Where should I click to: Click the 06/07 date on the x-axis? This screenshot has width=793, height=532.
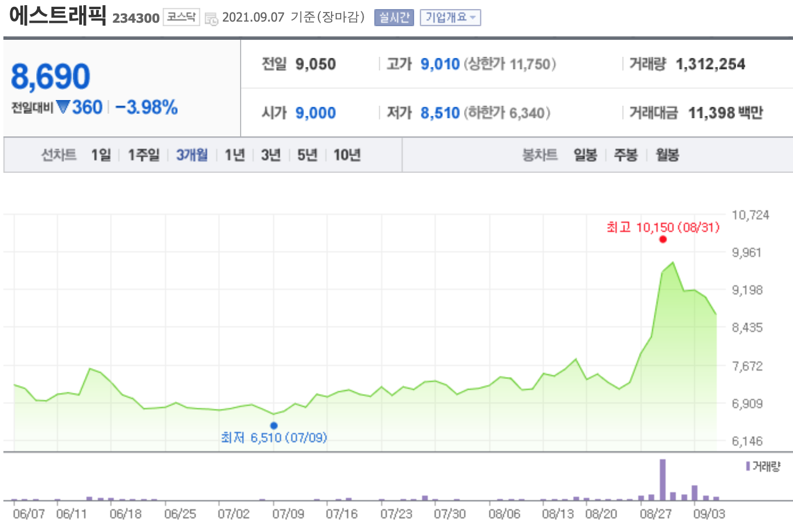tap(28, 514)
